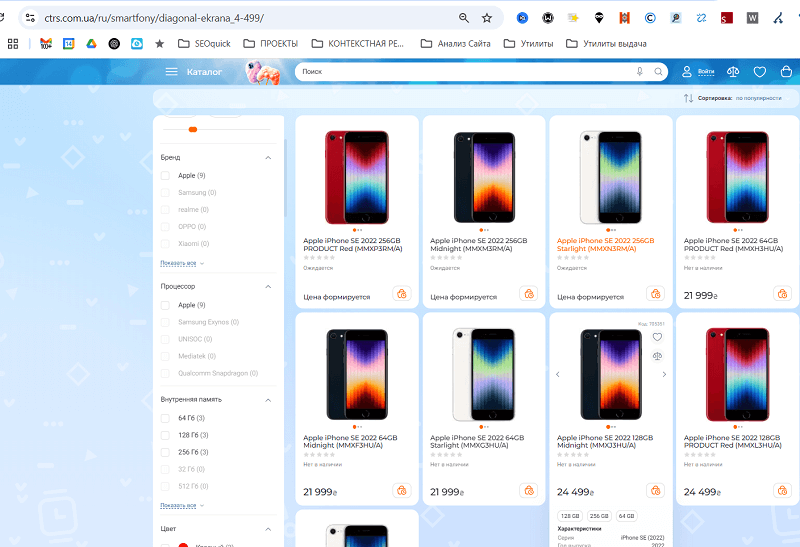Open the SEOquick bookmarks folder
Screen dimensions: 800x547
point(204,44)
